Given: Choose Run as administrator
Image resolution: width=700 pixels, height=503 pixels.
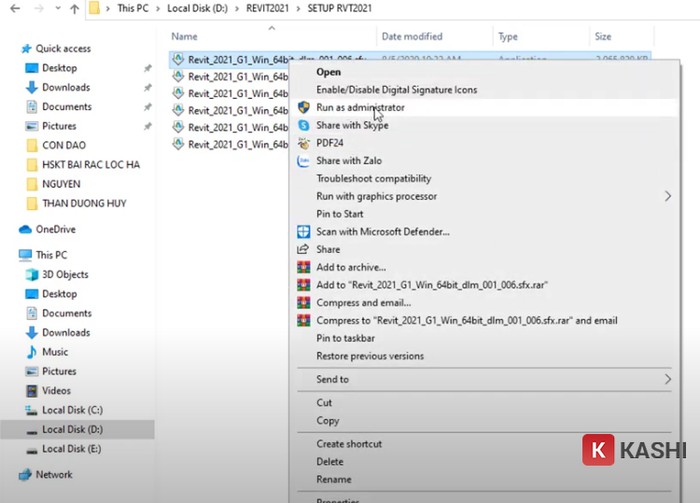Looking at the screenshot, I should tap(360, 108).
